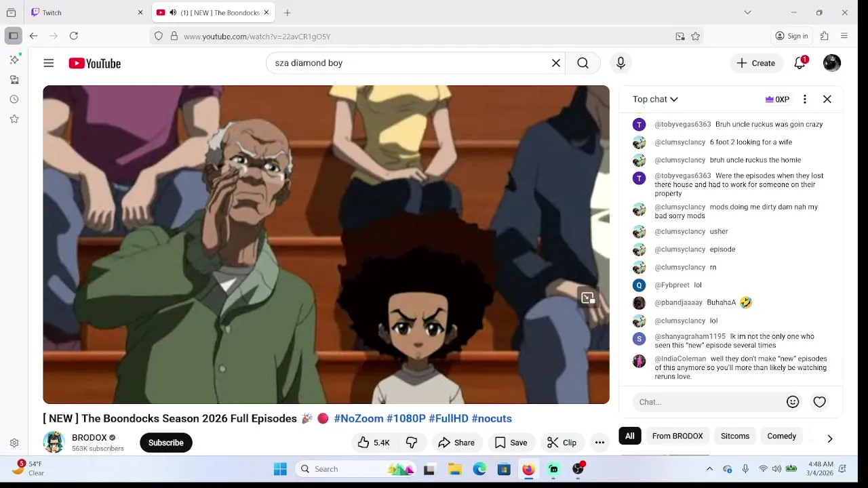Open the 0XP channel points badge
Image resolution: width=868 pixels, height=488 pixels.
[x=777, y=99]
